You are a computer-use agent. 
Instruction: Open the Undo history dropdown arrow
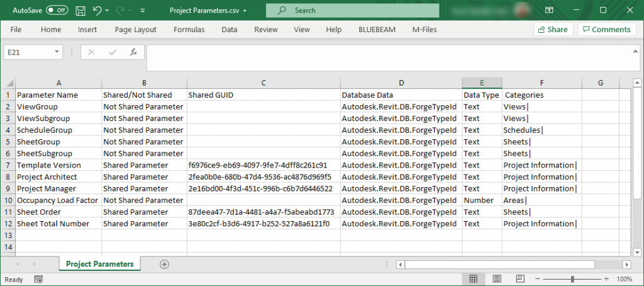pyautogui.click(x=108, y=11)
